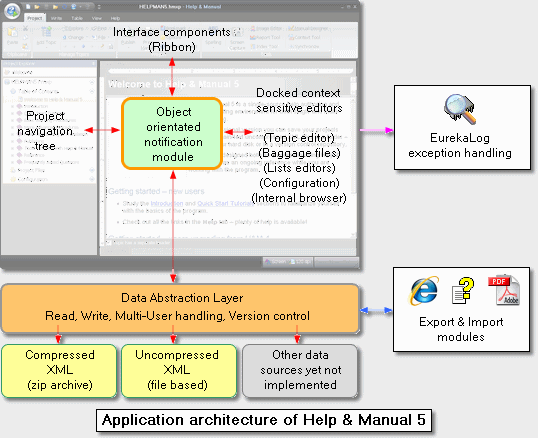Click the Synchronize button in the ribbon
Screen dimensions: 538x438
pos(304,46)
